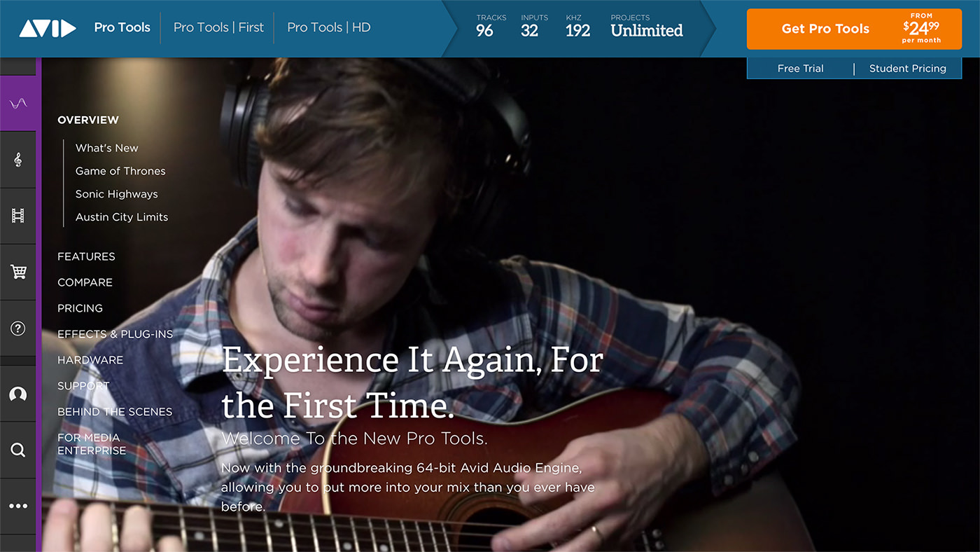
Task: Switch to the Pro Tools | HD tab
Action: 329,27
